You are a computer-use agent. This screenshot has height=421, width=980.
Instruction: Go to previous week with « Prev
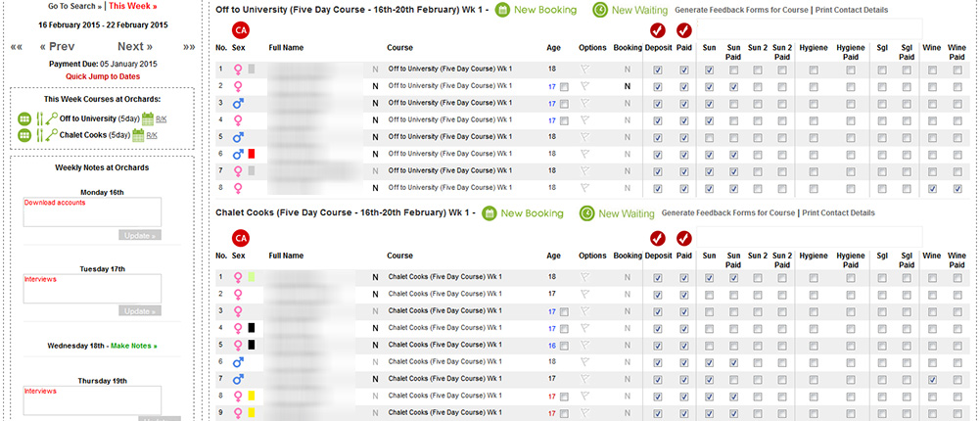[x=57, y=47]
